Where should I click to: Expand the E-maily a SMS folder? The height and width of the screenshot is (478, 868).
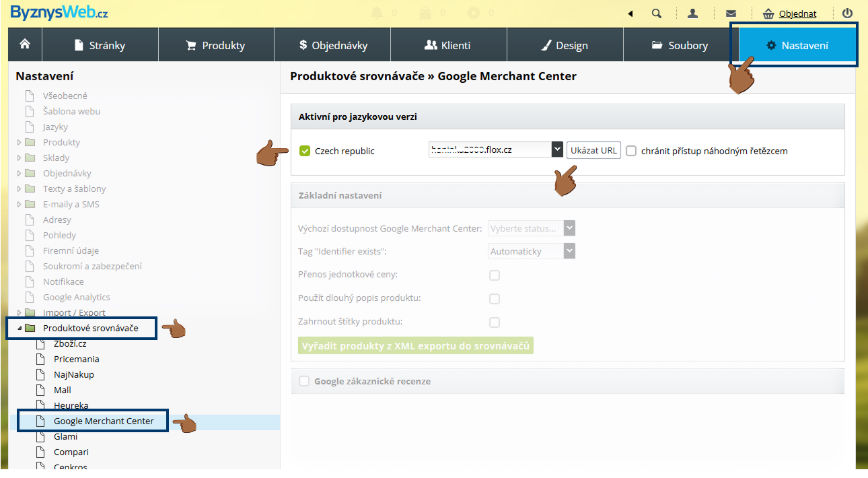click(x=19, y=204)
